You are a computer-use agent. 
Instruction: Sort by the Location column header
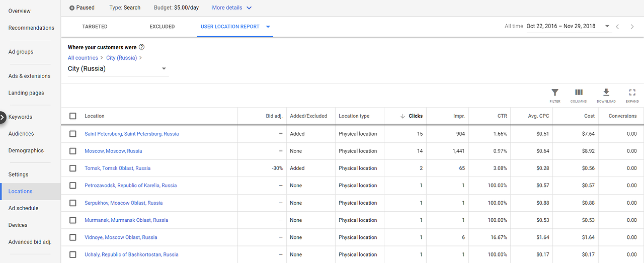pyautogui.click(x=95, y=116)
